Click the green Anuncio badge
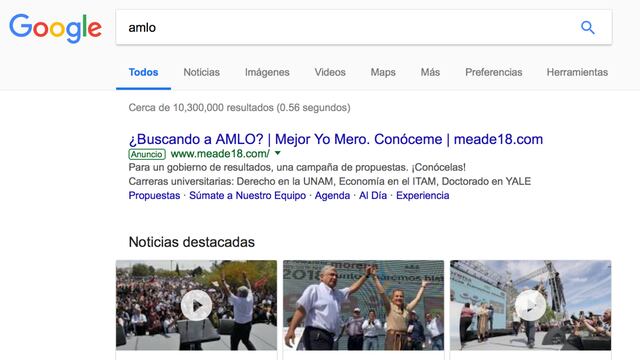 click(147, 154)
